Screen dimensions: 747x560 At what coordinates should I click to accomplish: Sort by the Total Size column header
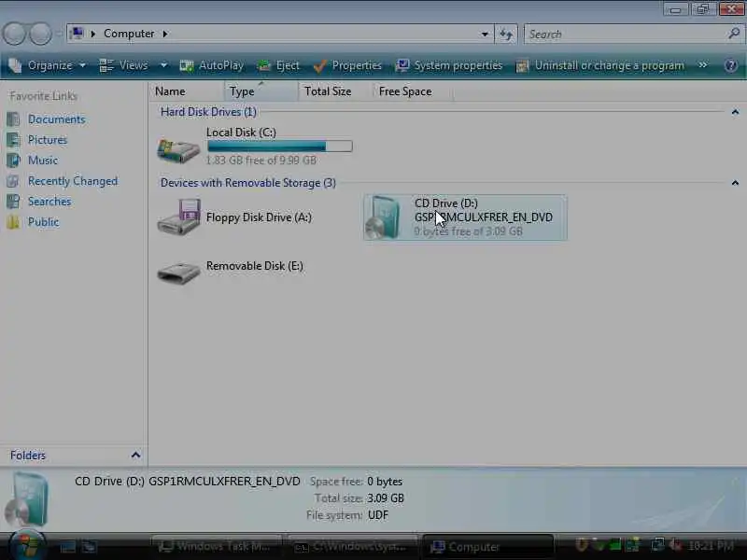(336, 91)
